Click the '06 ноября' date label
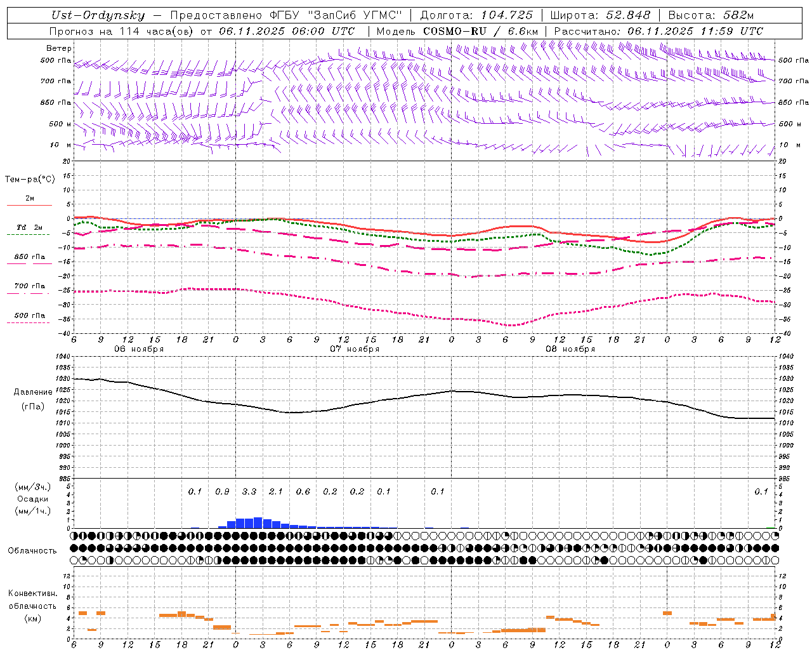Viewport: 812px width, 650px height. (x=139, y=349)
